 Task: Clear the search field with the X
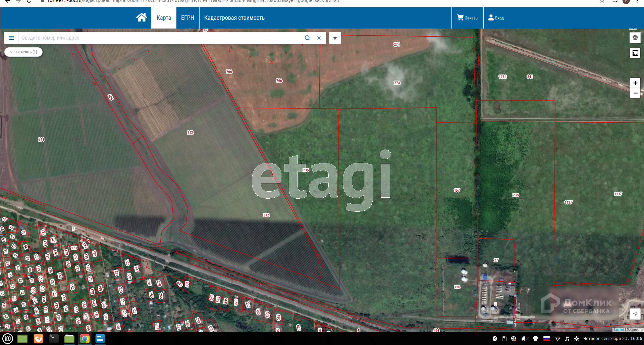[x=319, y=38]
